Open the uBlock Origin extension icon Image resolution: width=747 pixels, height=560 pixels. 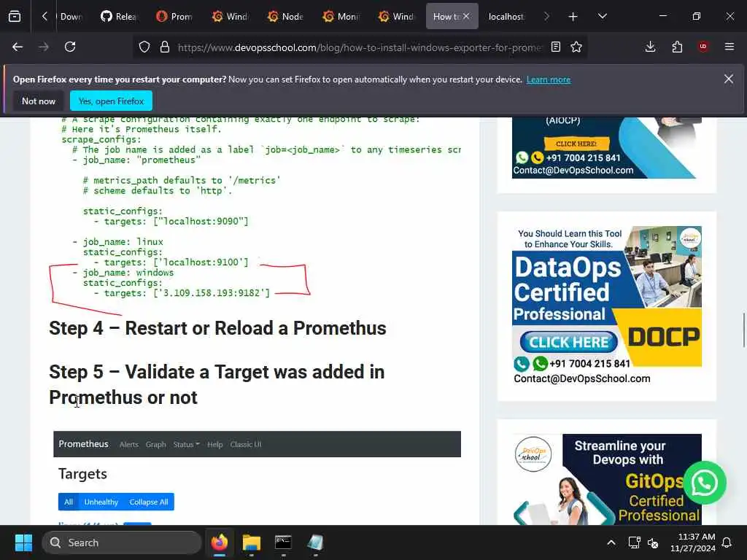(x=703, y=47)
